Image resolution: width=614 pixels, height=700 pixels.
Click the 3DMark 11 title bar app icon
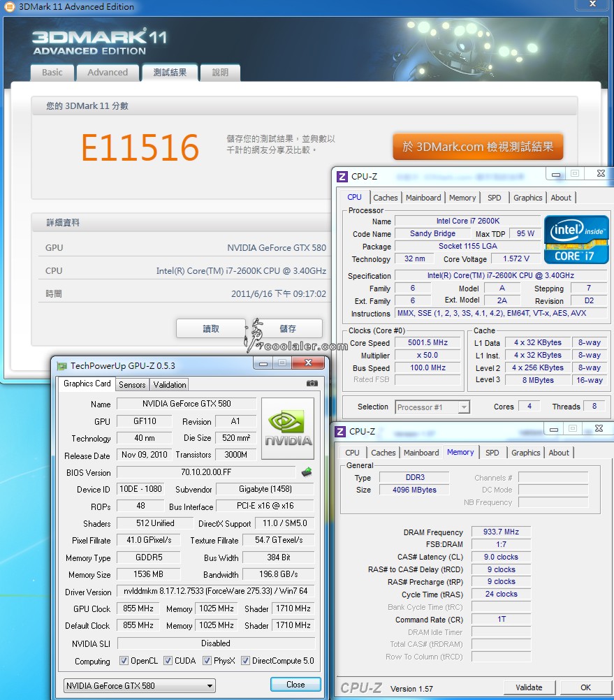(x=9, y=7)
